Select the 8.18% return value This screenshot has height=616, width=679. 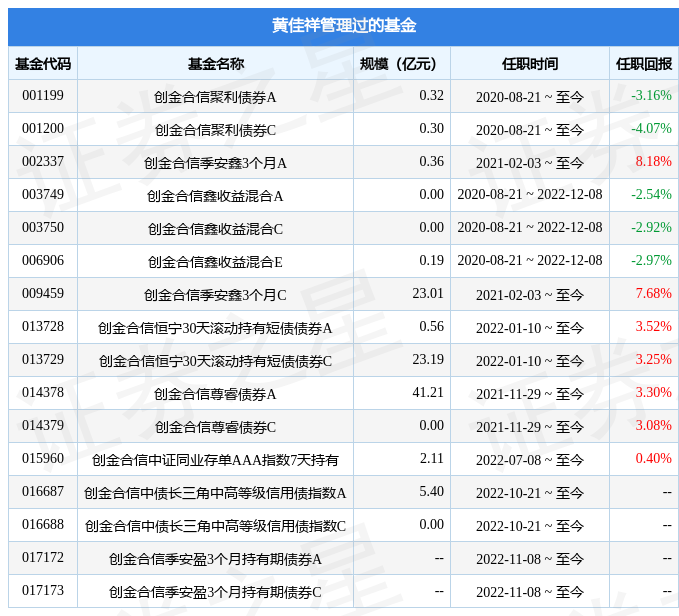[653, 162]
